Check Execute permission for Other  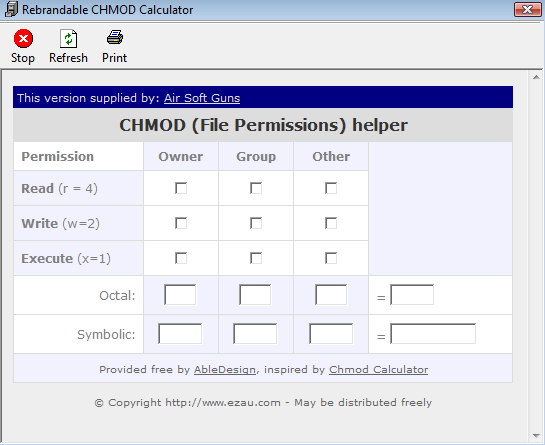(x=331, y=258)
